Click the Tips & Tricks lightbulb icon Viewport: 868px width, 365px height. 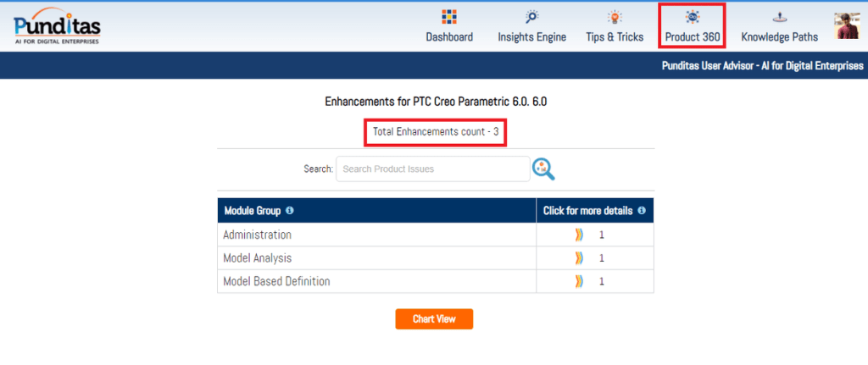pyautogui.click(x=615, y=17)
